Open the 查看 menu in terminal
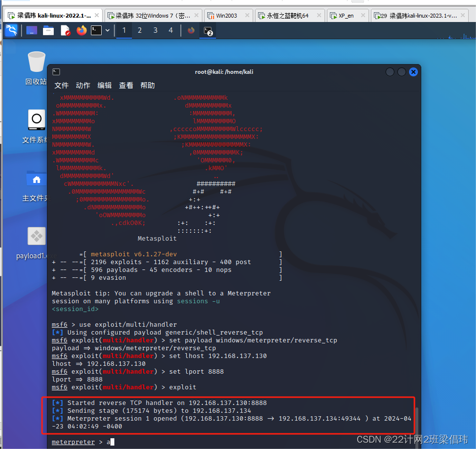Screen dimensions: 476x449 click(126, 86)
